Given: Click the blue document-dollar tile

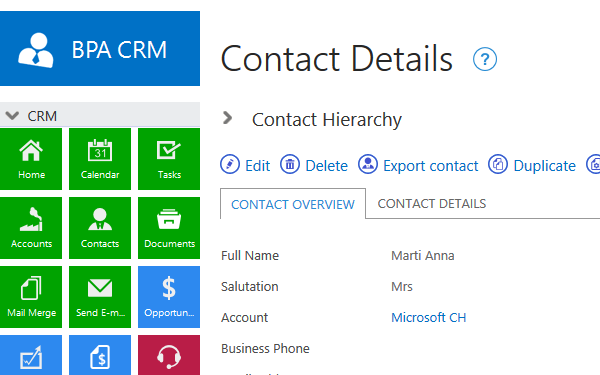Looking at the screenshot, I should [100, 355].
